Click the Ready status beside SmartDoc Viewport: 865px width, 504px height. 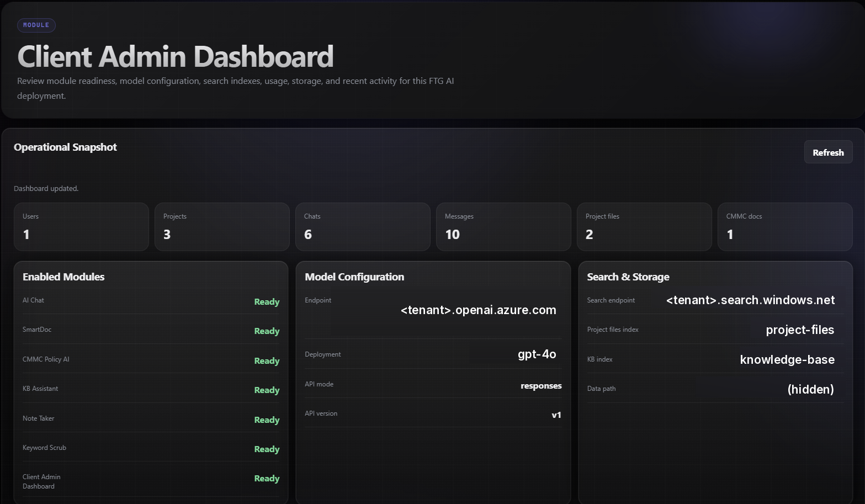(x=267, y=331)
